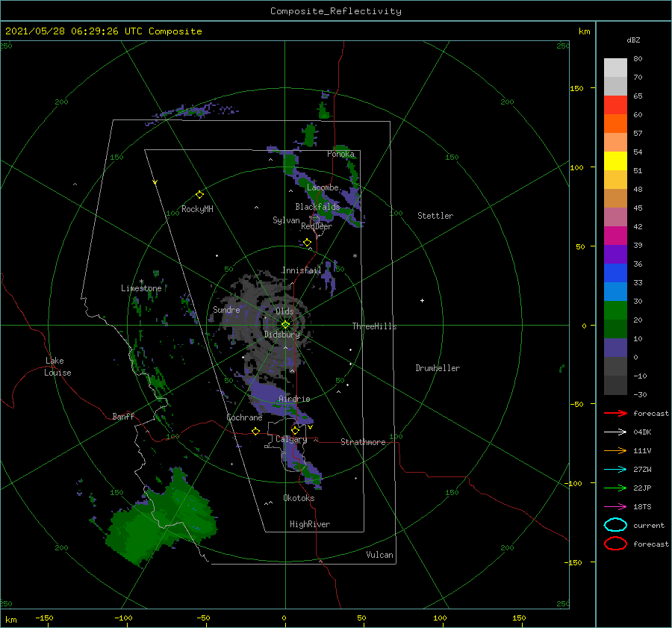The height and width of the screenshot is (628, 672).
Task: Click the green 22JP arrow icon
Action: click(x=615, y=488)
